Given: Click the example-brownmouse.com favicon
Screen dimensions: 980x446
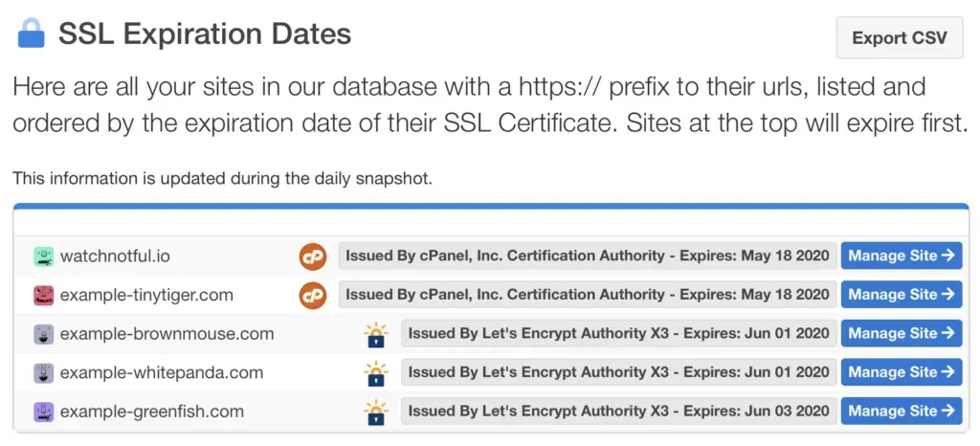Looking at the screenshot, I should click(43, 334).
